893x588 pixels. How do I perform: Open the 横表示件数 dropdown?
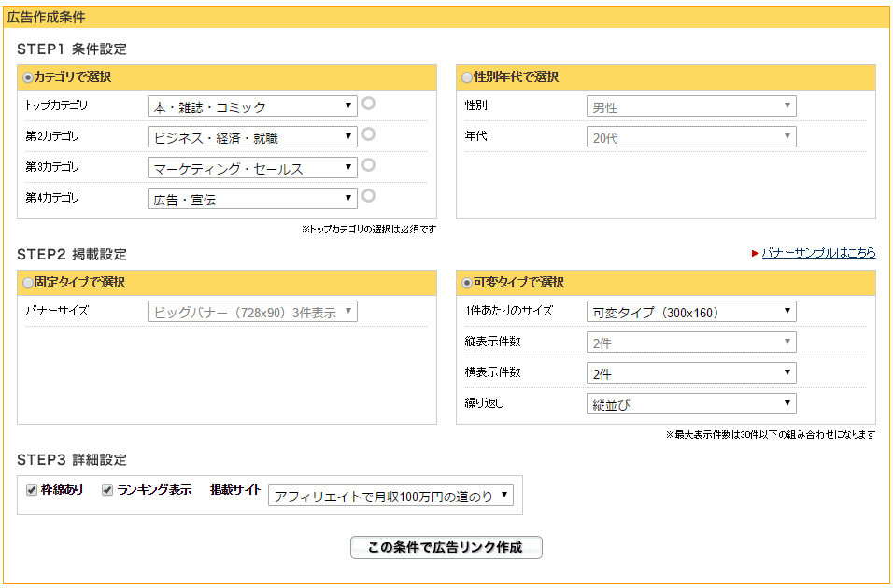691,372
